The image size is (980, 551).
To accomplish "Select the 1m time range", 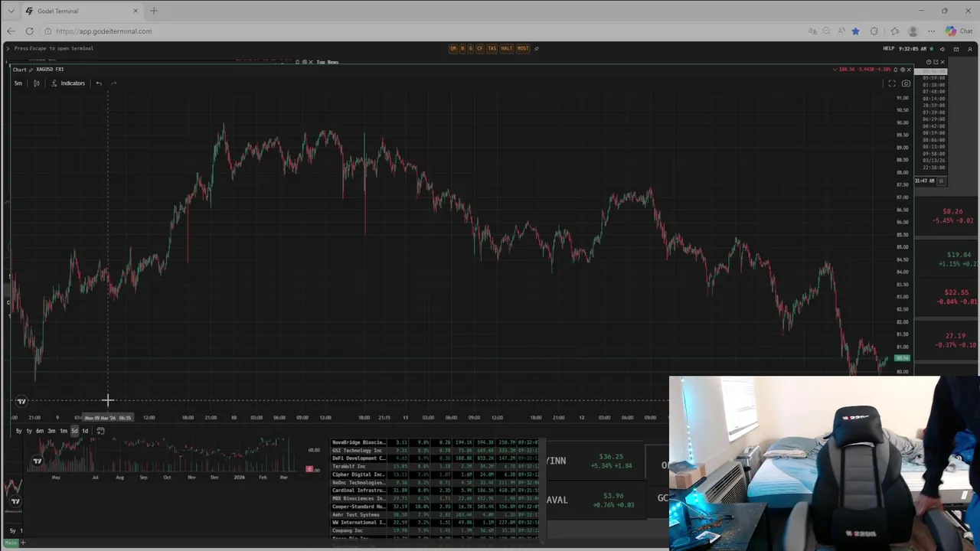I will point(63,431).
